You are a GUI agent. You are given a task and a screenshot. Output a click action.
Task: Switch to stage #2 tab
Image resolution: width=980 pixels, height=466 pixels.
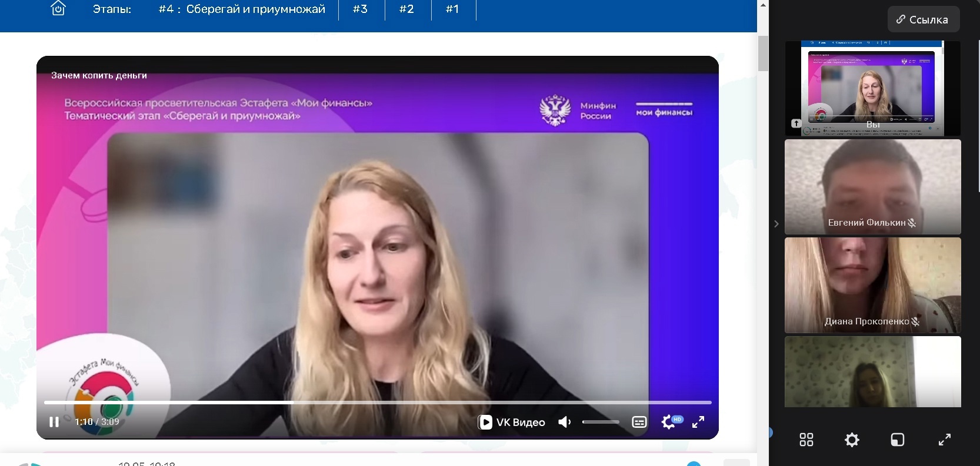click(x=406, y=9)
